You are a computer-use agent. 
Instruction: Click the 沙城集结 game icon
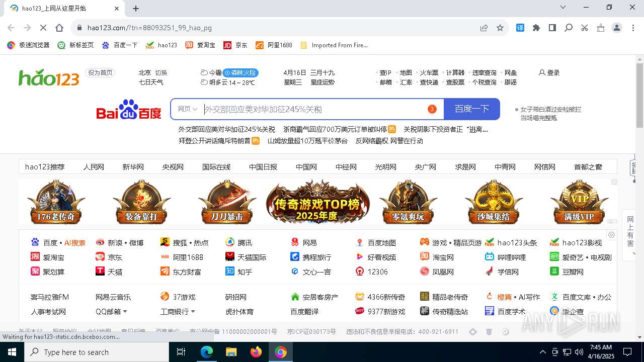click(x=494, y=202)
